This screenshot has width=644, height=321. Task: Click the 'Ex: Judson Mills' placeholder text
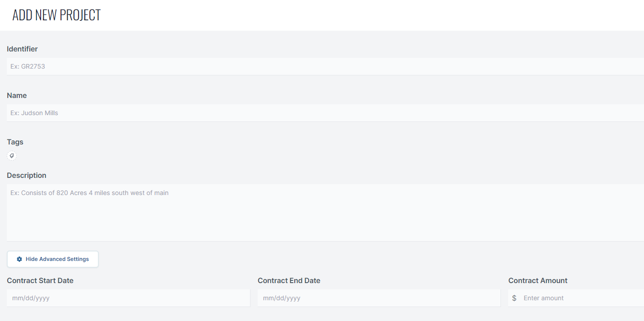click(34, 113)
